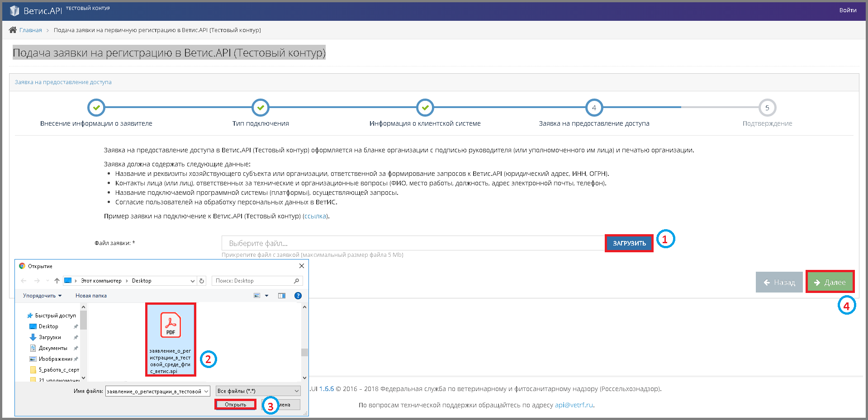The width and height of the screenshot is (868, 420).
Task: Toggle the preview pane icon
Action: pyautogui.click(x=282, y=296)
